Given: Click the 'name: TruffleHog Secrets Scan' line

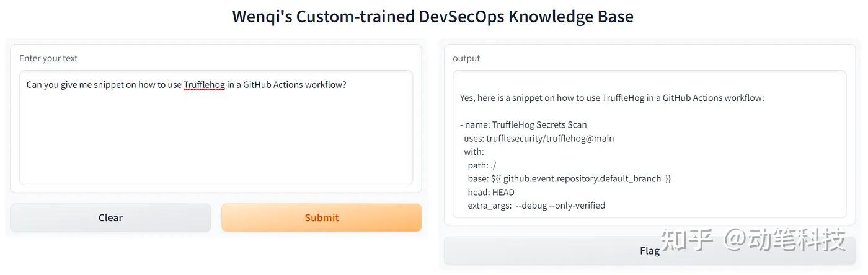Looking at the screenshot, I should (523, 124).
